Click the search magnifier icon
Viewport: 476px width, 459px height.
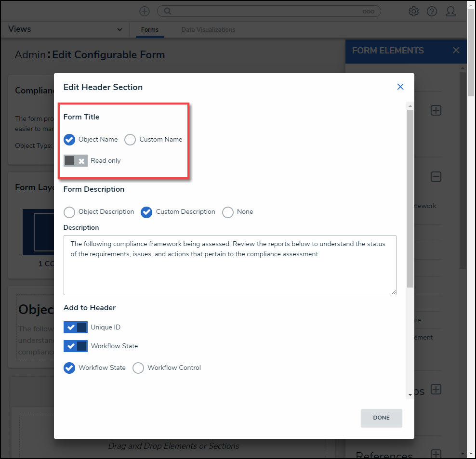(166, 11)
